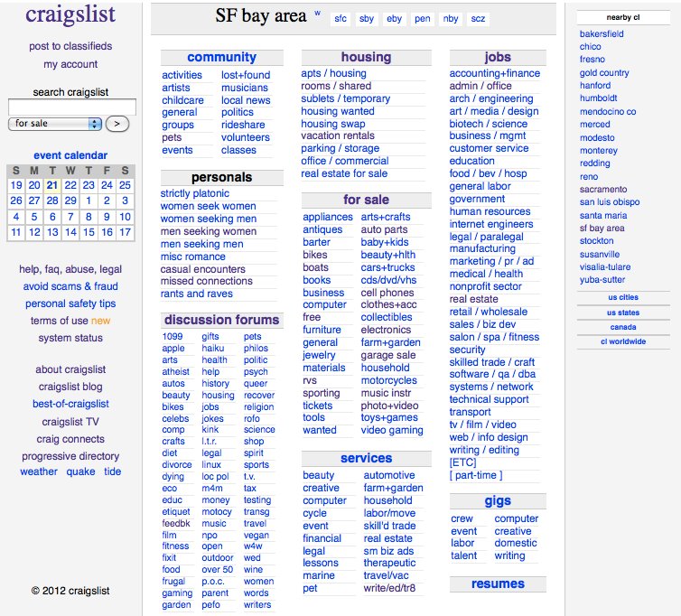Screen dimensions: 681x616
Task: Open video gaming for sale
Action: 392,430
